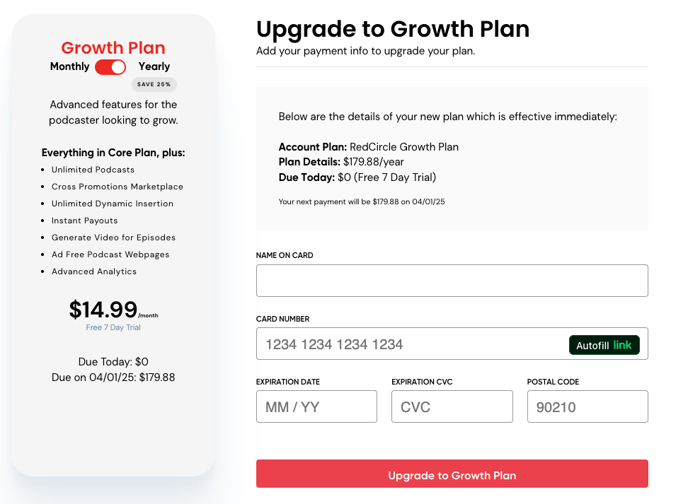Click the Instant Payouts feature item
This screenshot has height=504, width=688.
tap(84, 221)
